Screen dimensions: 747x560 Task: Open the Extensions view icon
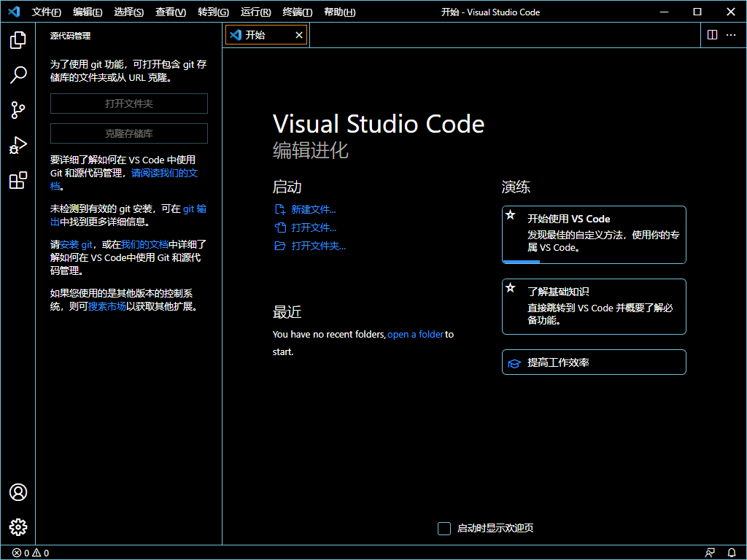click(18, 181)
